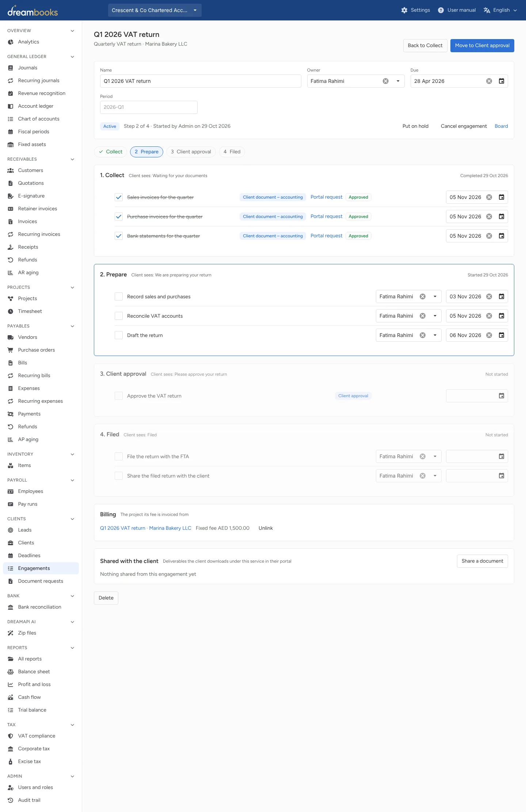Select the Client approval step tab
The image size is (526, 812).
coord(191,152)
